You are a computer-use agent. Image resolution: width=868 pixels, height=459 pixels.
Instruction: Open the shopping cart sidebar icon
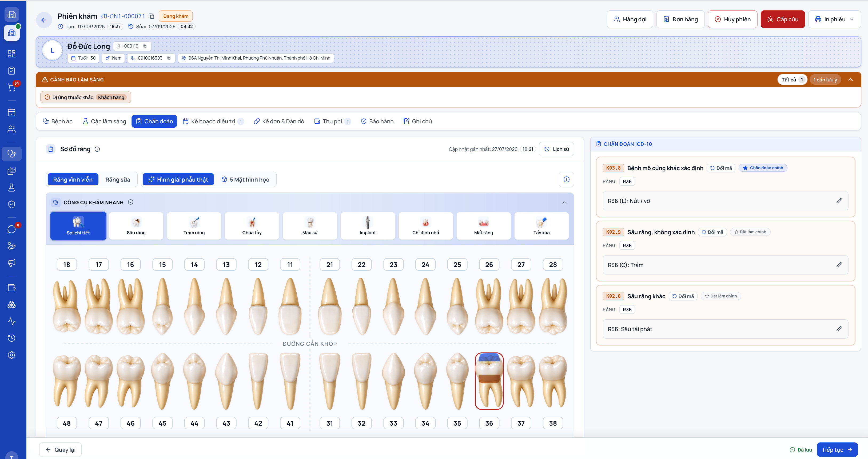12,87
